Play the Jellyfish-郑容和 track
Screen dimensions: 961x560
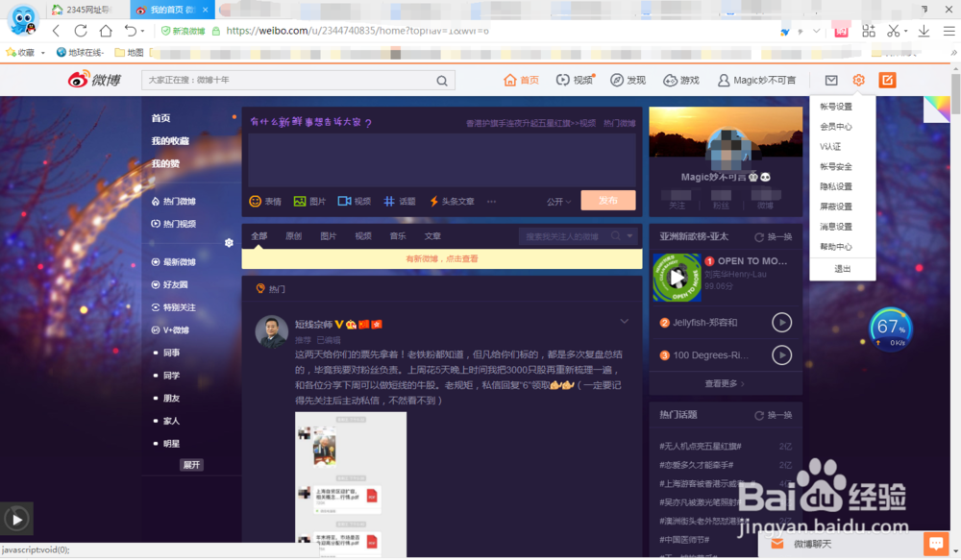click(x=781, y=323)
